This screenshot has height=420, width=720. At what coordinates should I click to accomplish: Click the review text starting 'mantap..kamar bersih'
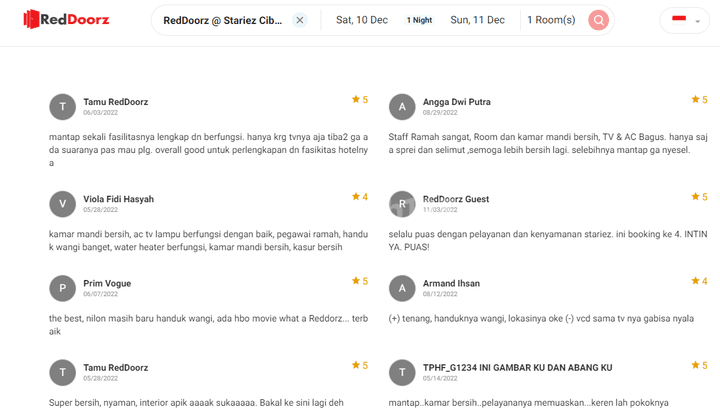click(x=529, y=403)
